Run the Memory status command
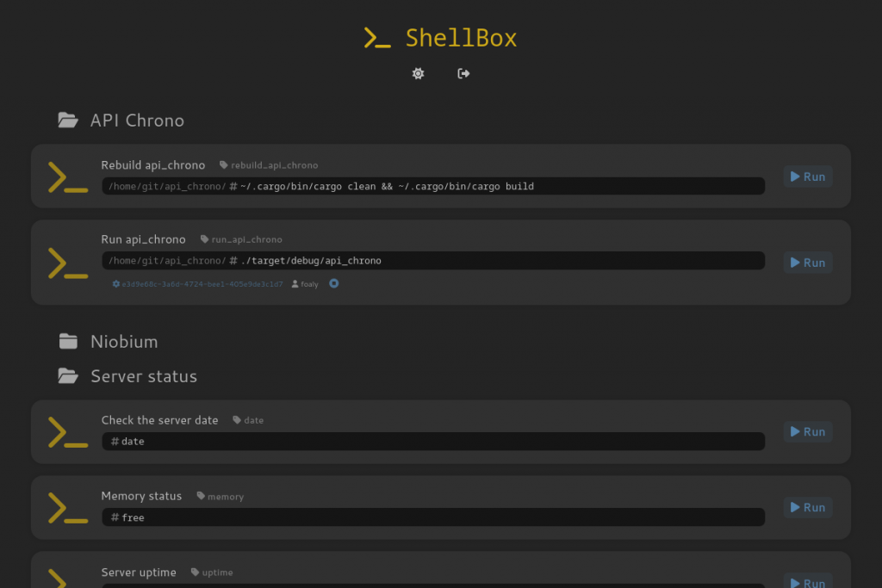This screenshot has height=588, width=882. [x=807, y=508]
